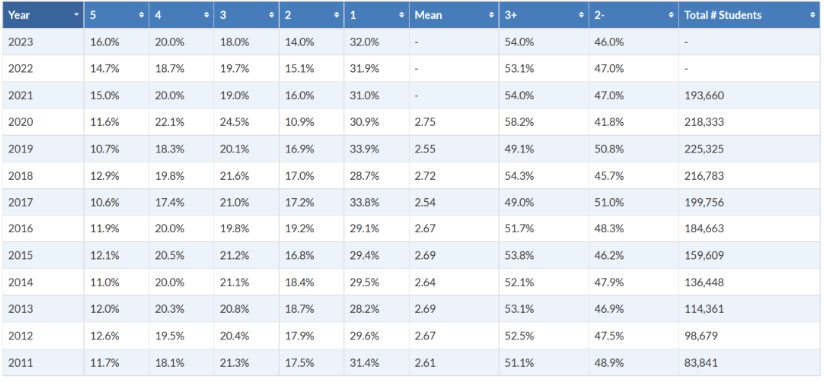Click sort arrows in 2- column
Viewport: 824px width, 383px height.
click(671, 15)
